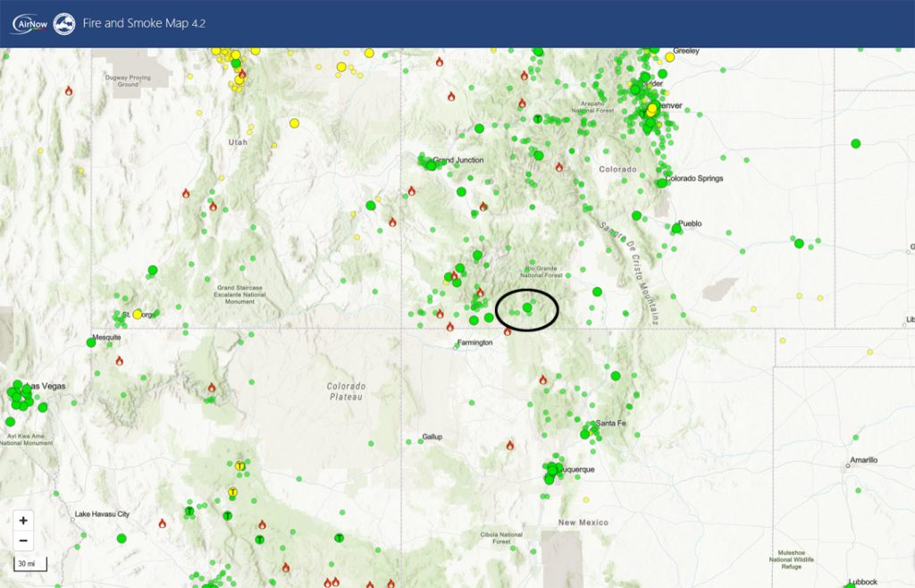Select fire icon south of Mesquite
The width and height of the screenshot is (915, 588).
(x=120, y=361)
